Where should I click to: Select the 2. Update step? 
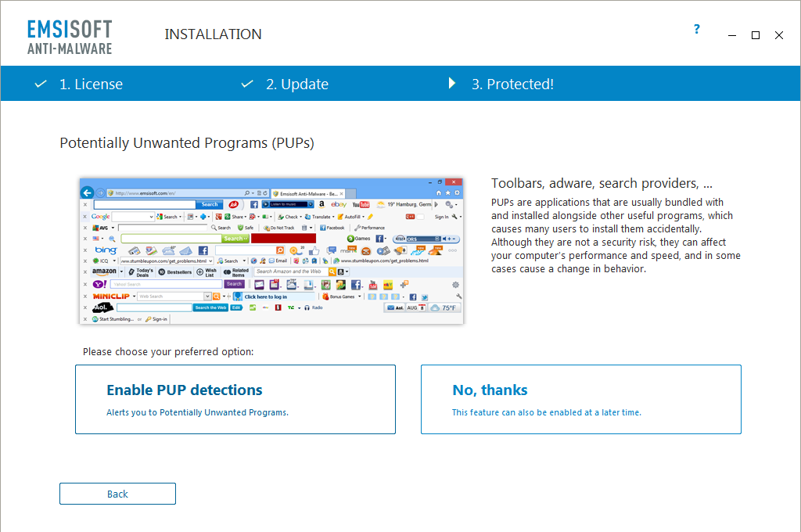[x=296, y=84]
